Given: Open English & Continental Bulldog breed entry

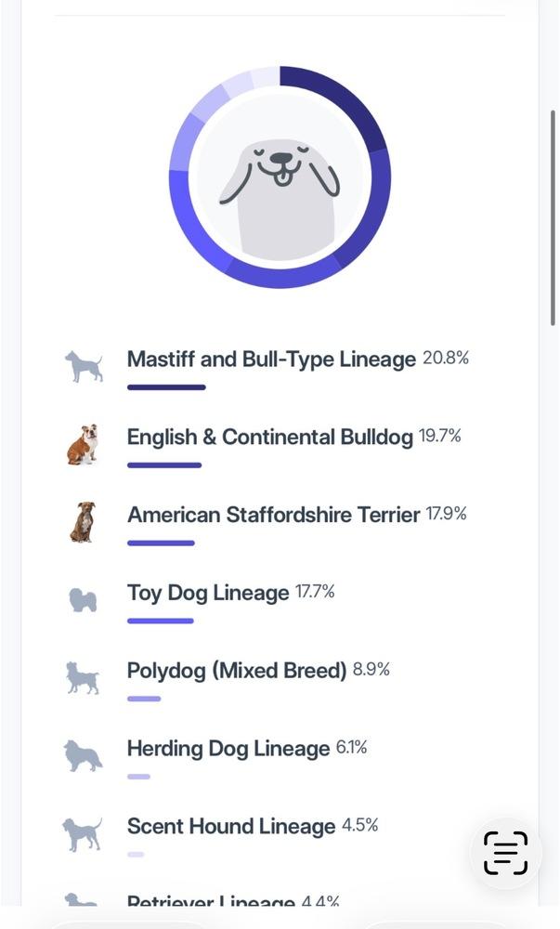Looking at the screenshot, I should click(269, 438).
